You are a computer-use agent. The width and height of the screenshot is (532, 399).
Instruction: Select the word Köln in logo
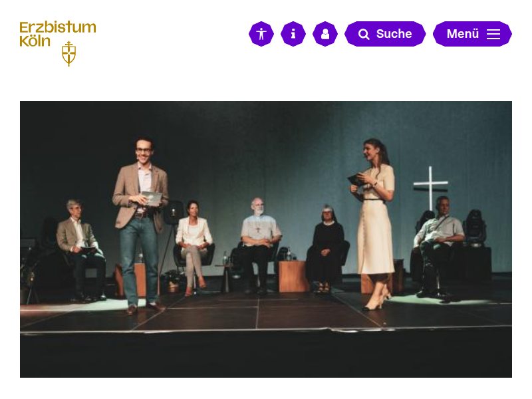[x=35, y=41]
